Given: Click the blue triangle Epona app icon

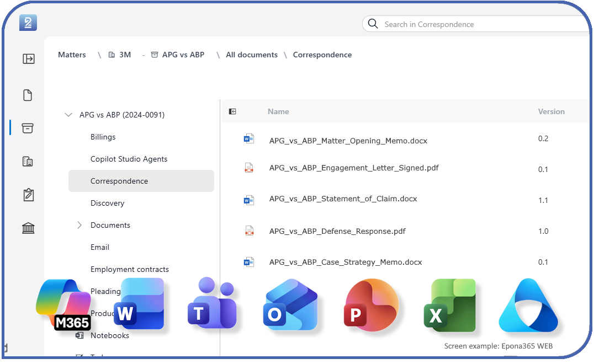Looking at the screenshot, I should click(528, 305).
